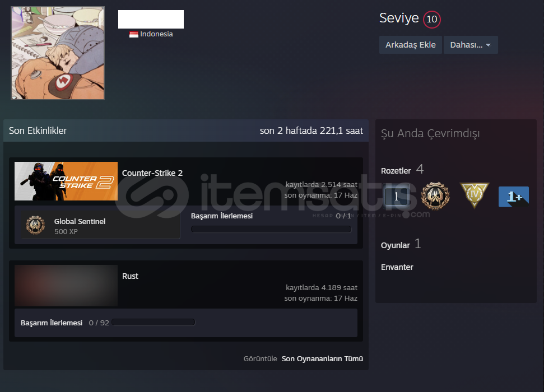
Task: Open the Envanter inventory link
Action: point(397,267)
